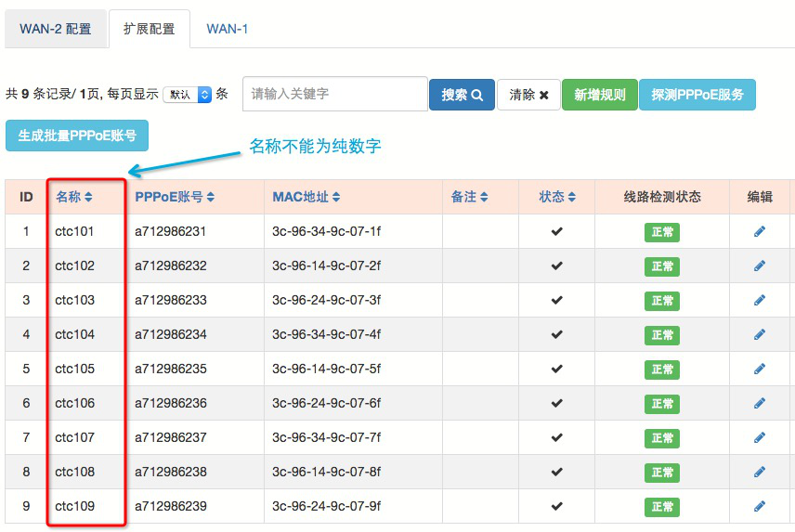
Task: Click the edit pencil for ctc101
Action: [760, 231]
